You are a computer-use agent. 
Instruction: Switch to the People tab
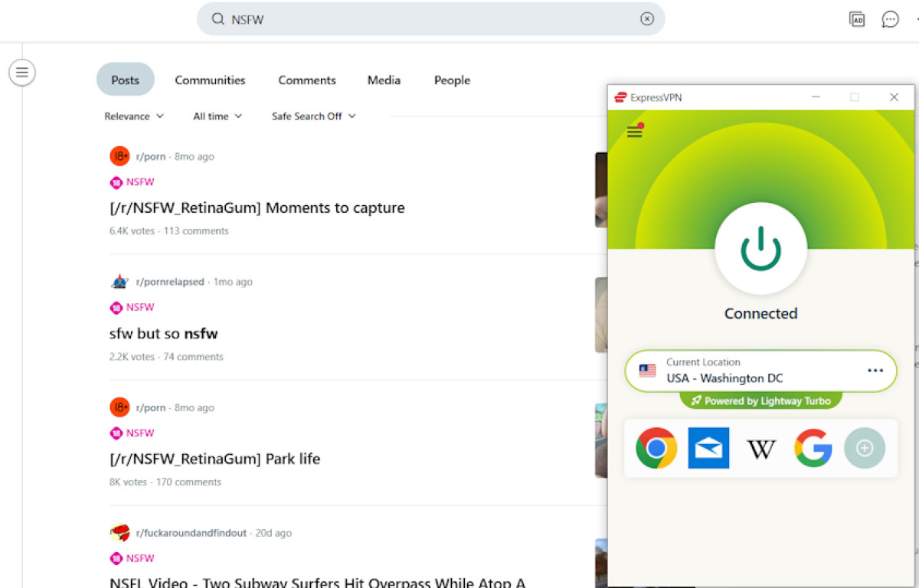point(452,80)
